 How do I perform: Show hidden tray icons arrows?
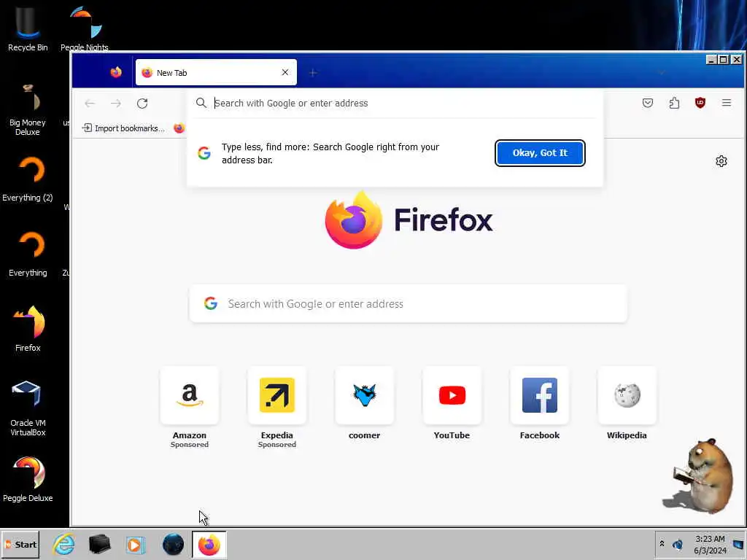tap(662, 544)
